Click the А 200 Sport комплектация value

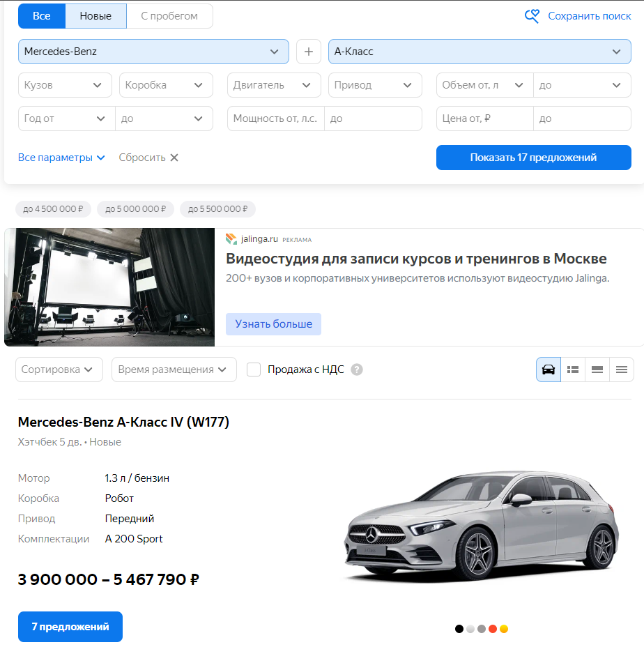click(134, 539)
